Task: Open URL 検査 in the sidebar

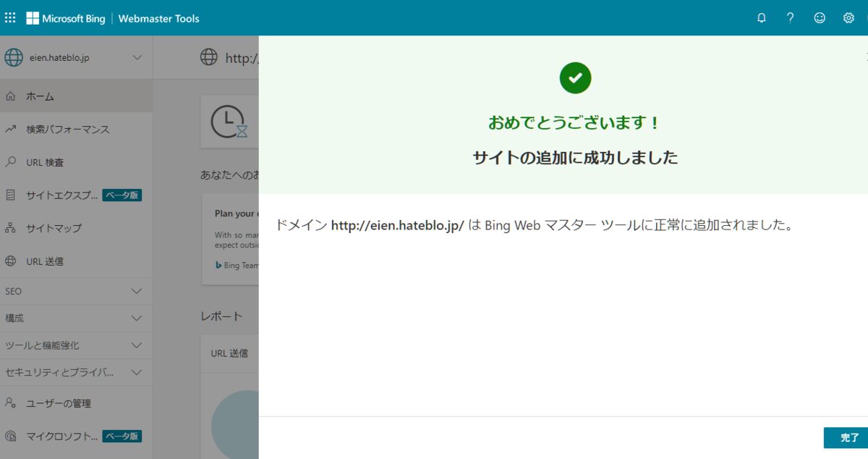Action: 76,162
